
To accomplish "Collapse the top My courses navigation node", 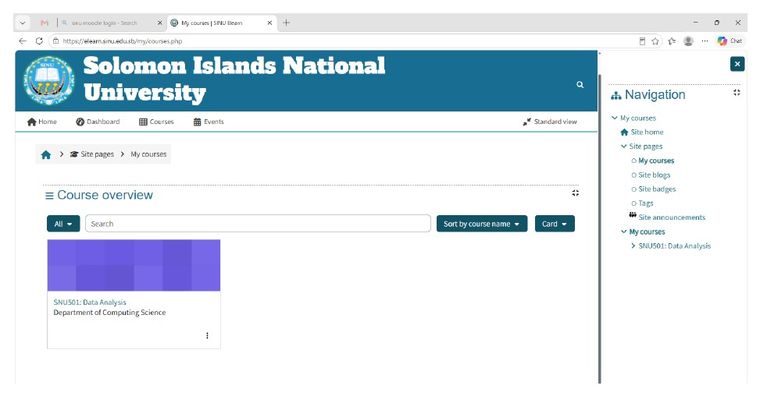I will tap(615, 118).
